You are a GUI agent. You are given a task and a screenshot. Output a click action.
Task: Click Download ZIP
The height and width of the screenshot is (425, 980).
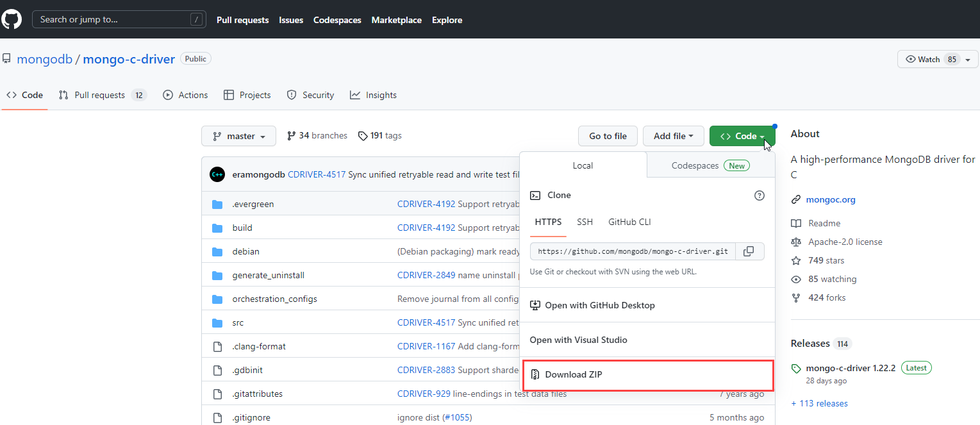click(648, 374)
